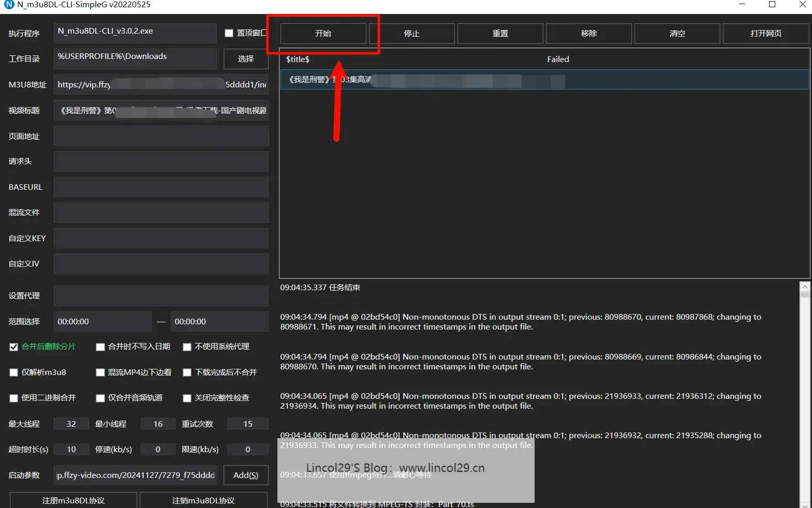This screenshot has height=508, width=812.
Task: Click the 最大线程 value field showing 32
Action: (x=71, y=424)
